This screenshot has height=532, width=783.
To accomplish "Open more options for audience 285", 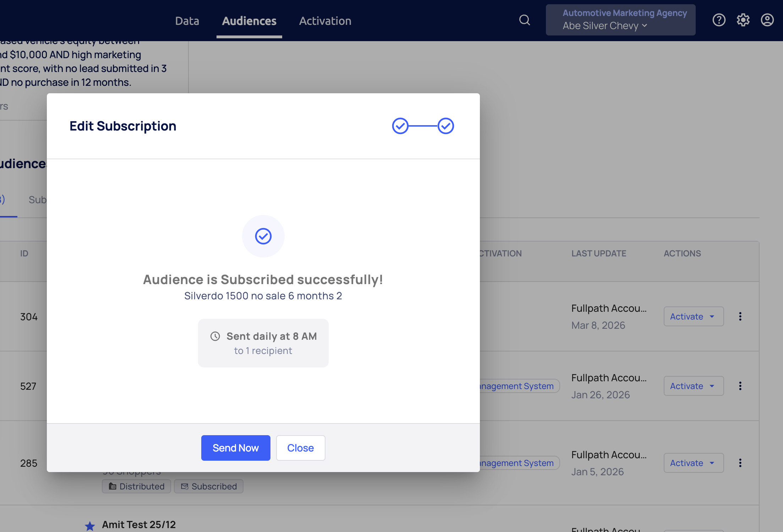I will coord(740,463).
